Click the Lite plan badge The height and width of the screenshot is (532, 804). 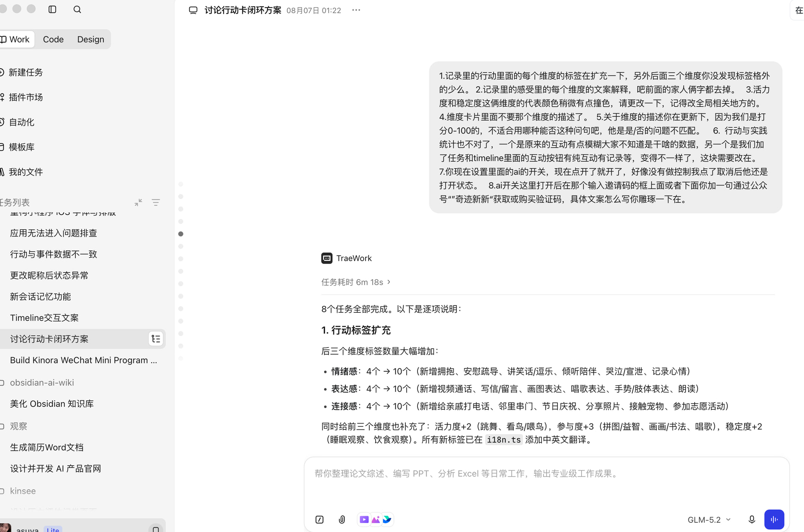[53, 529]
